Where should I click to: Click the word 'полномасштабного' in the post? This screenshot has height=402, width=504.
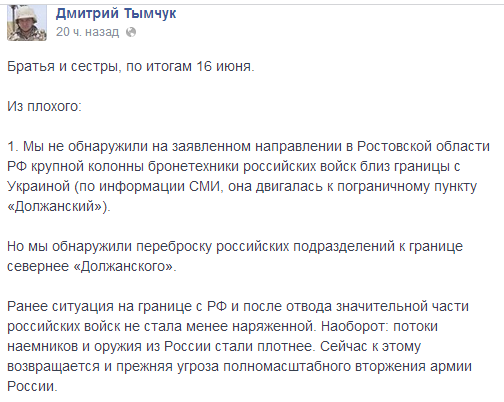coord(287,366)
